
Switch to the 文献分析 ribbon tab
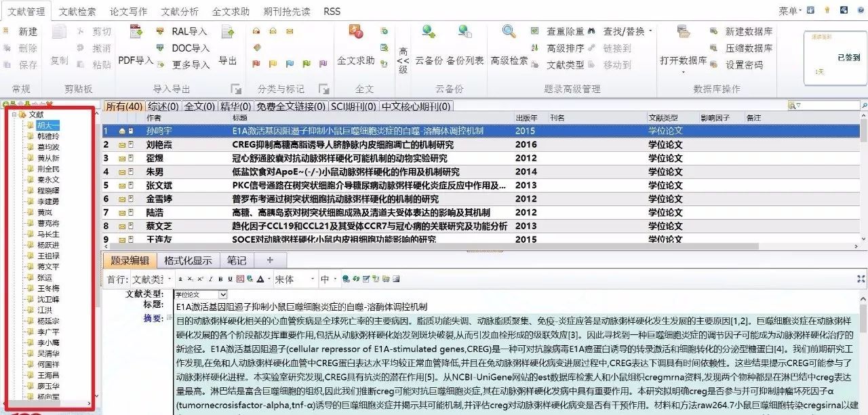[180, 12]
